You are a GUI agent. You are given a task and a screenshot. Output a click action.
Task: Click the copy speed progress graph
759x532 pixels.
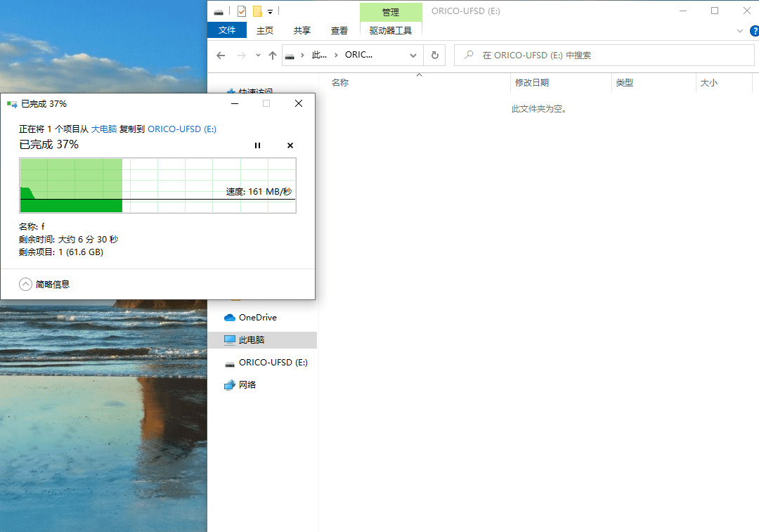pyautogui.click(x=157, y=186)
